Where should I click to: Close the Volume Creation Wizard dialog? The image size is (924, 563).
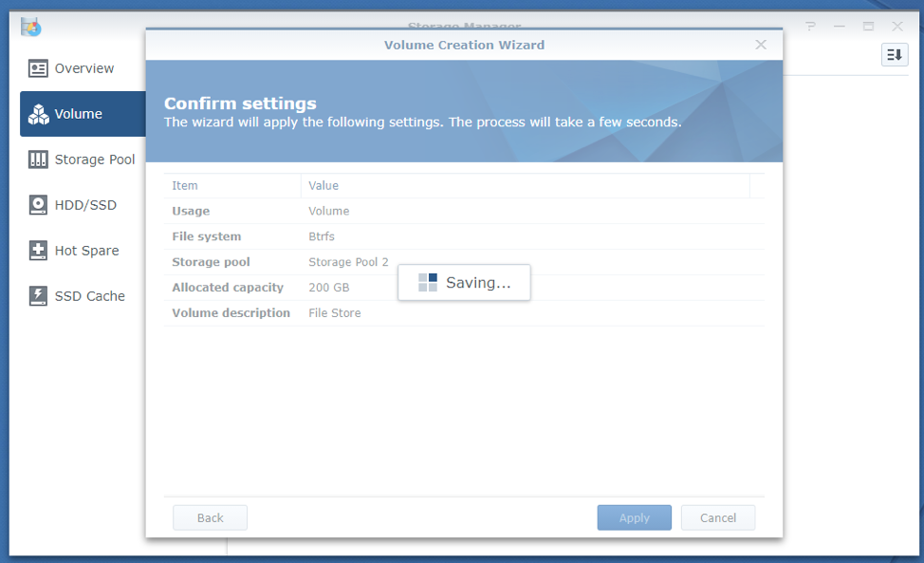(761, 45)
